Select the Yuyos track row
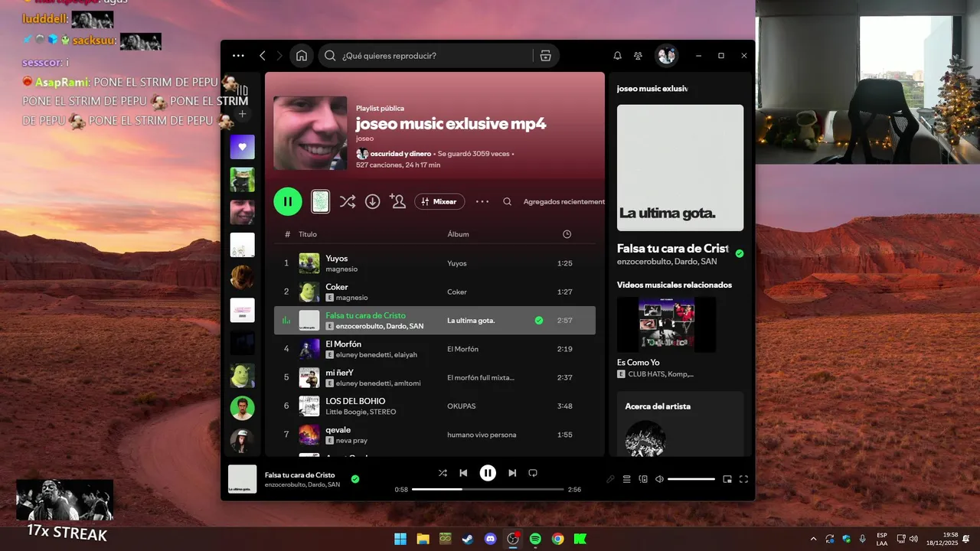 tap(435, 263)
